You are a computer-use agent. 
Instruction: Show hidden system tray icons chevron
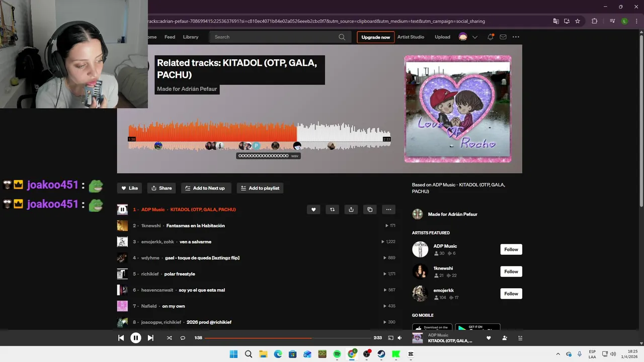click(x=557, y=354)
